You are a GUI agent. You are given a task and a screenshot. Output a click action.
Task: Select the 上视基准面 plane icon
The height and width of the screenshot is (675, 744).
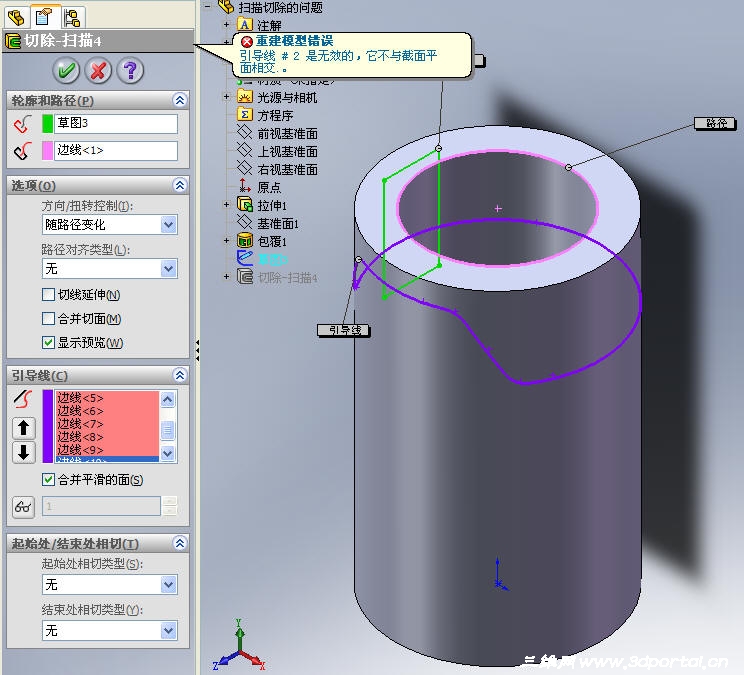click(x=245, y=150)
